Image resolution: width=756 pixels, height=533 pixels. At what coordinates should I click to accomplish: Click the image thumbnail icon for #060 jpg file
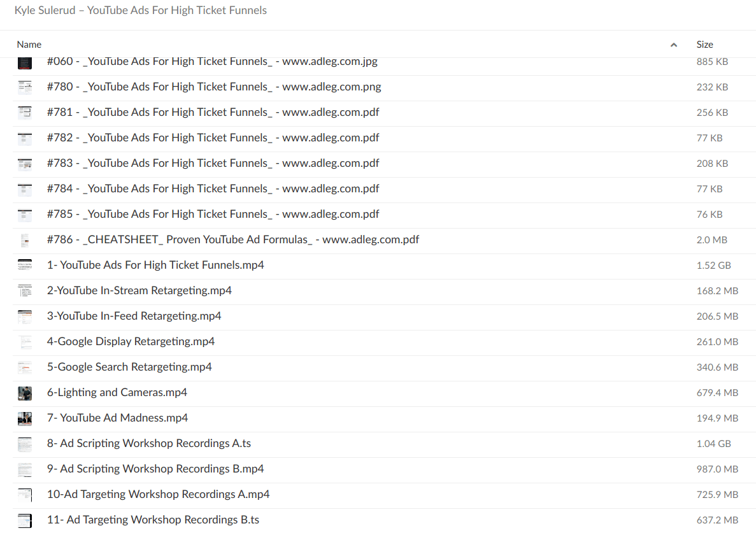pos(24,62)
